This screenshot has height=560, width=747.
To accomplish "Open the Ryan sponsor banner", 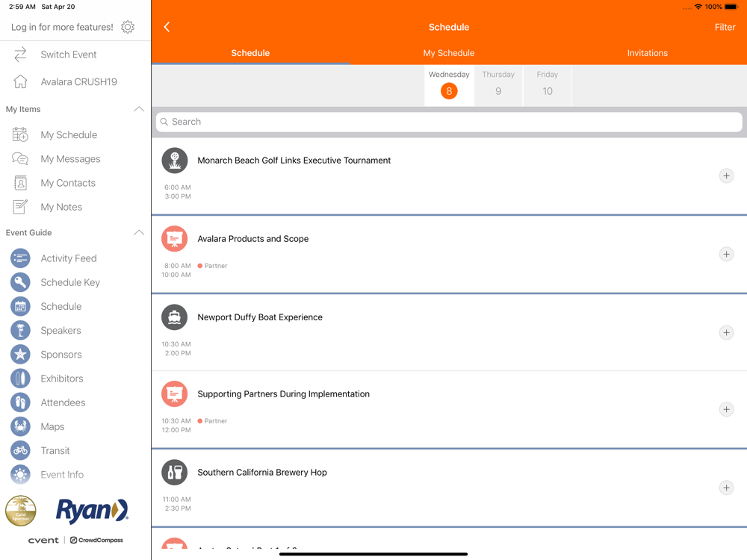I will click(x=92, y=511).
